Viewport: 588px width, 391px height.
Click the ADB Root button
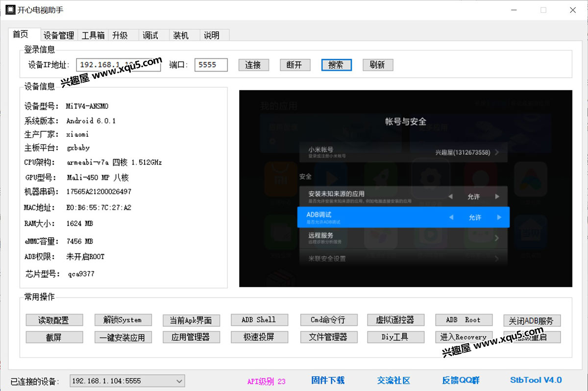464,320
